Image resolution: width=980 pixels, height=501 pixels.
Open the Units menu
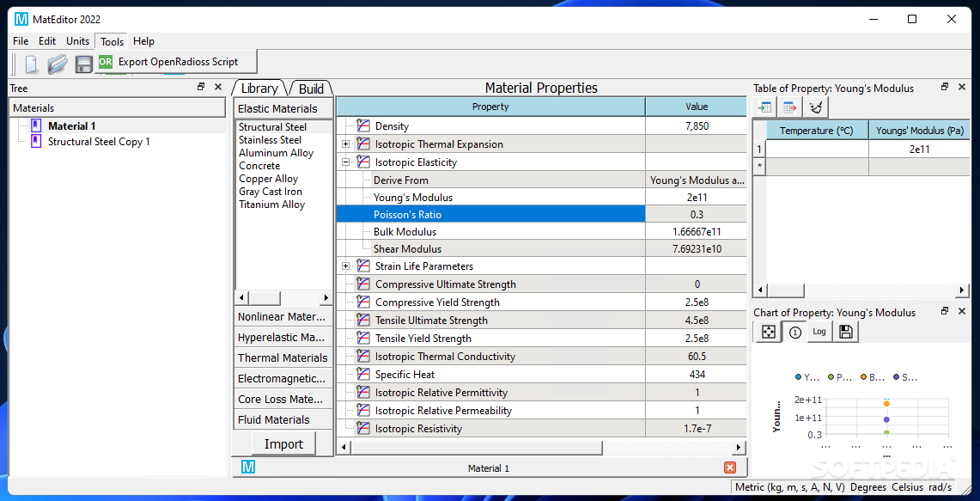click(x=77, y=41)
